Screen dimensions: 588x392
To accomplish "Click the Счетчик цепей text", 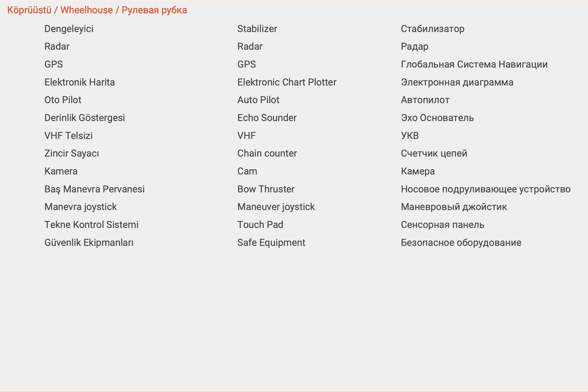I will (x=434, y=153).
